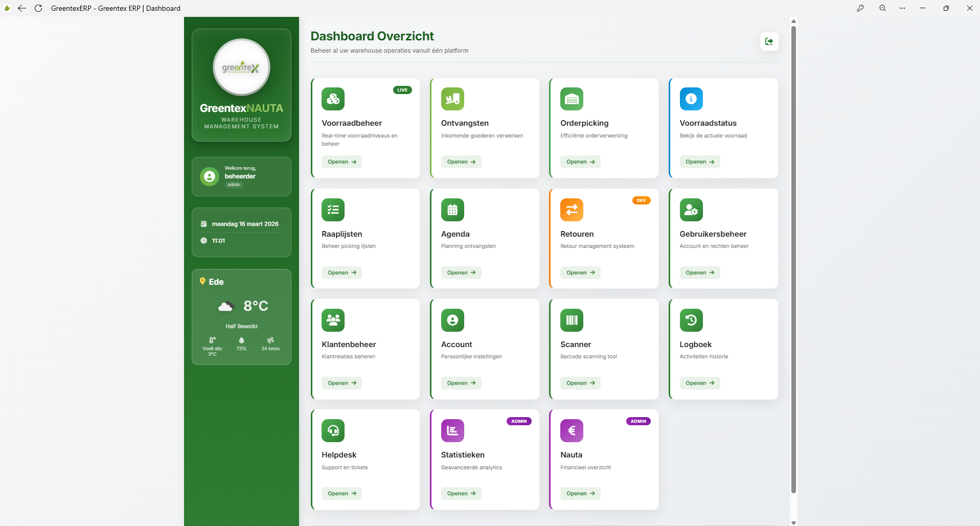Image resolution: width=980 pixels, height=526 pixels.
Task: Click the Ontvangsten forklift icon
Action: coord(452,99)
